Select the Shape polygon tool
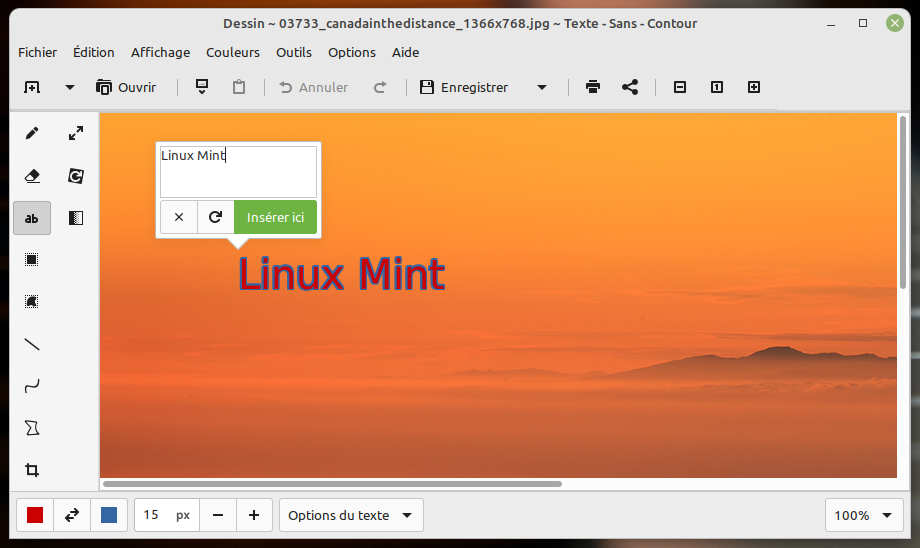 point(32,428)
